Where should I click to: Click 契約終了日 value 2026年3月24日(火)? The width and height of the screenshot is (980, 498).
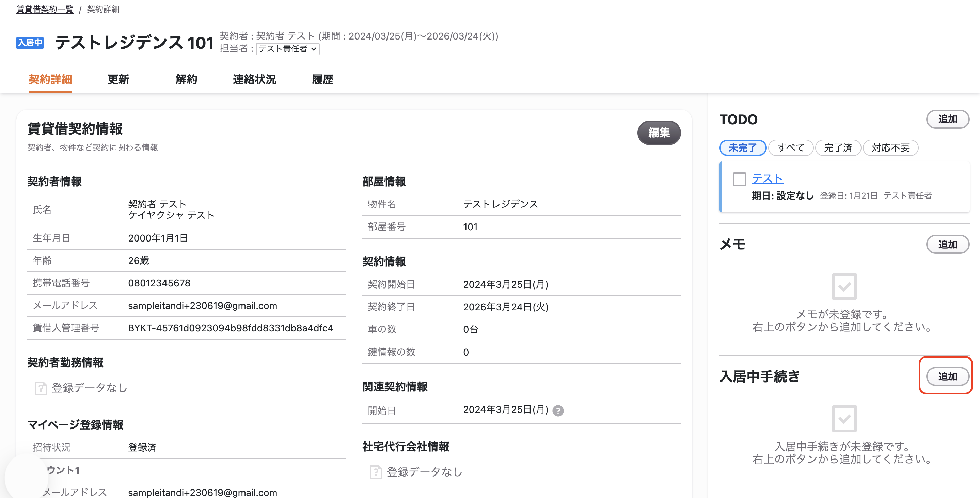click(506, 307)
